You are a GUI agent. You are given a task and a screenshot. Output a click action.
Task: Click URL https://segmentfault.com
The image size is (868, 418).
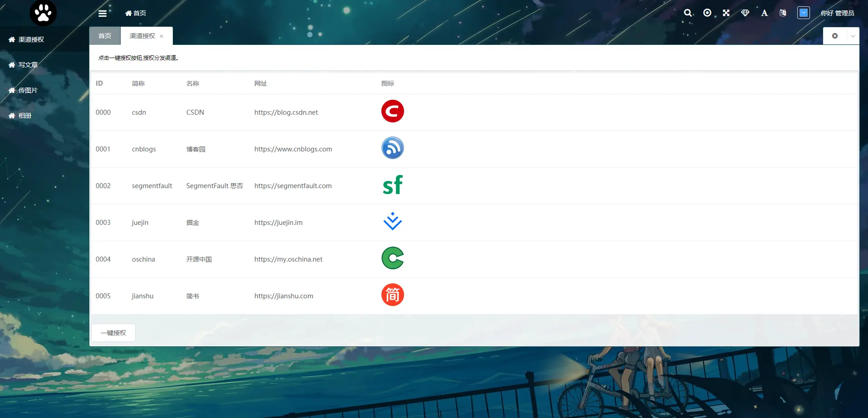(293, 186)
